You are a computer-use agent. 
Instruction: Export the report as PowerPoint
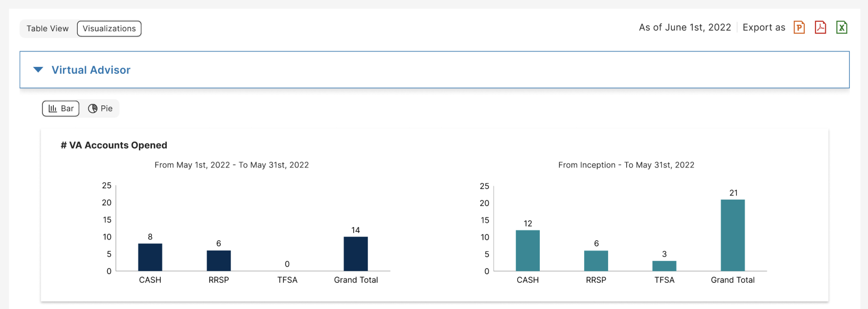pos(799,27)
